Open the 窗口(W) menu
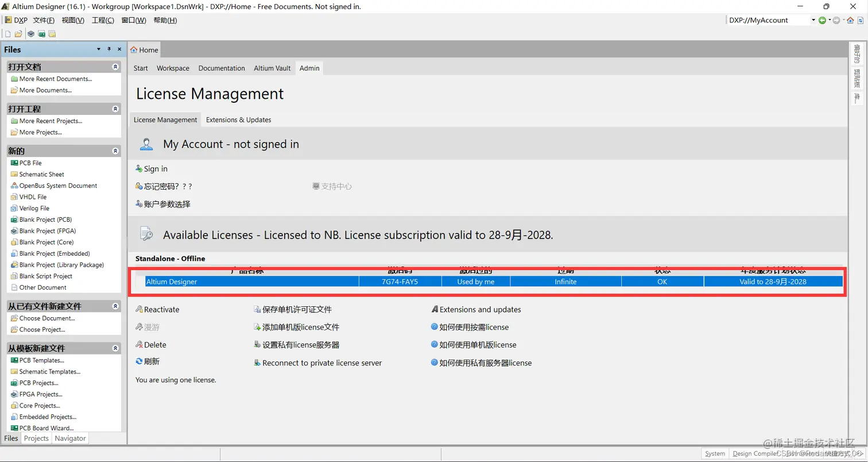 (134, 20)
